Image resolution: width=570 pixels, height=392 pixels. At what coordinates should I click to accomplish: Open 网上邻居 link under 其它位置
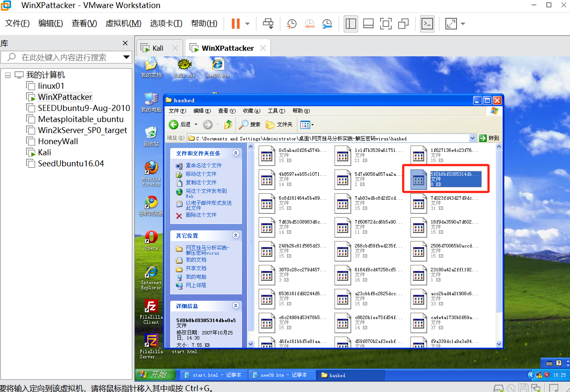(x=196, y=285)
